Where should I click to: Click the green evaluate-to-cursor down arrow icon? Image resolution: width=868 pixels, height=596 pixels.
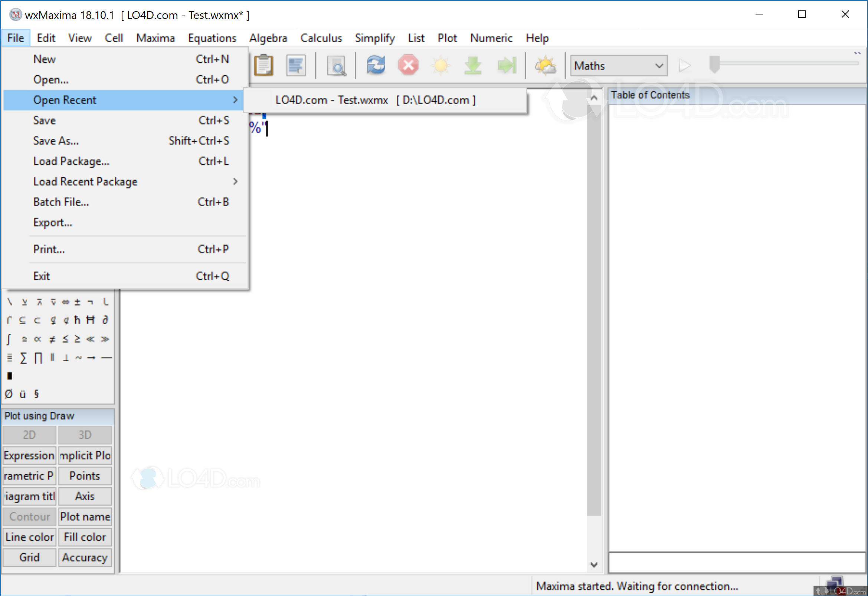473,66
